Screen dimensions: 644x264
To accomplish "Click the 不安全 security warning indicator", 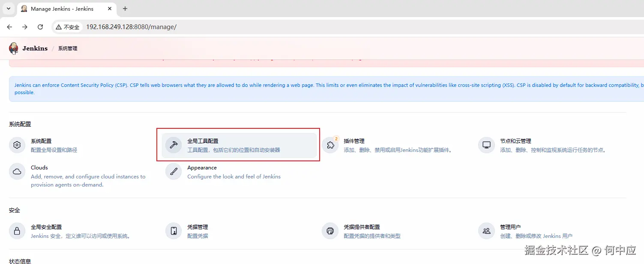I will pyautogui.click(x=68, y=27).
